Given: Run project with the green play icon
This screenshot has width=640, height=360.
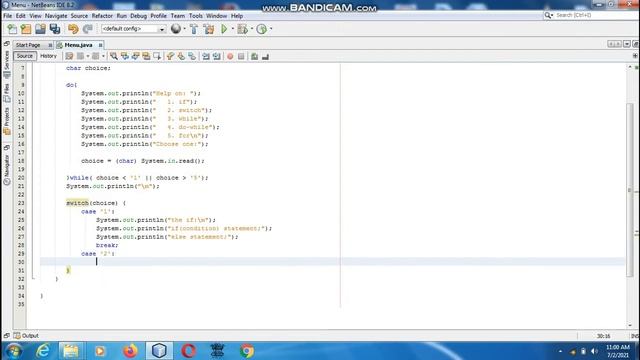Looking at the screenshot, I should click(224, 29).
